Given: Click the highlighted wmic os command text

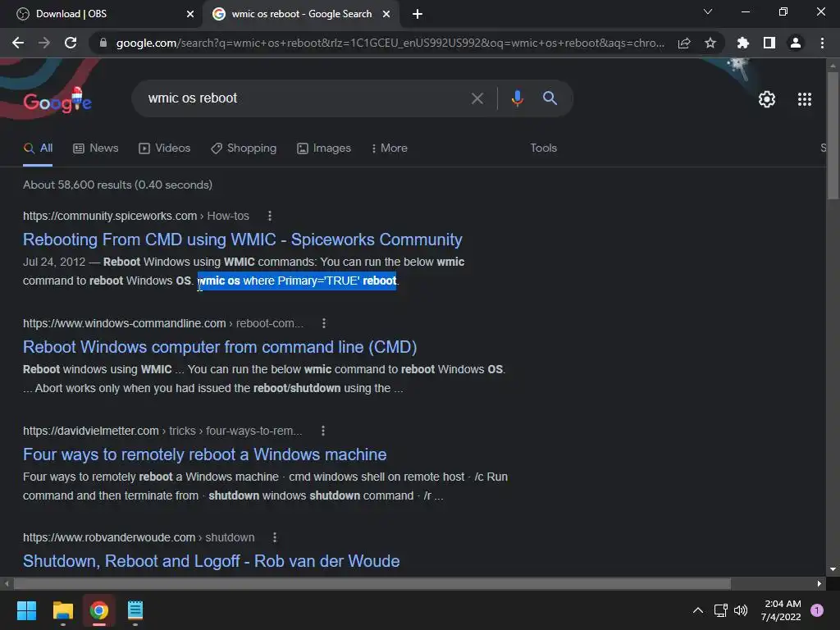Looking at the screenshot, I should (297, 281).
